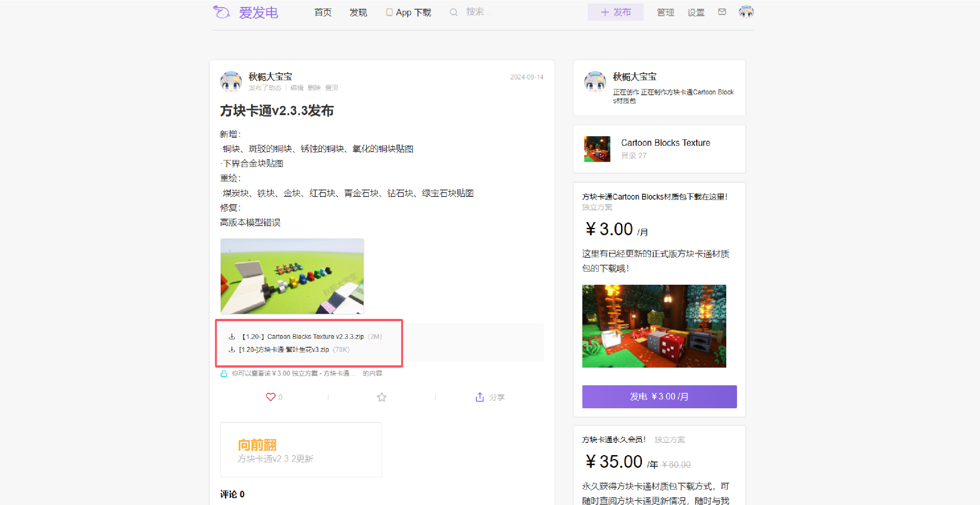Click the Afdian logo icon

click(x=221, y=12)
